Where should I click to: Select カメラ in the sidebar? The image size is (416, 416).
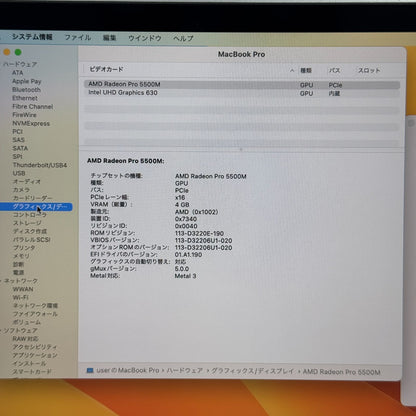tap(21, 190)
